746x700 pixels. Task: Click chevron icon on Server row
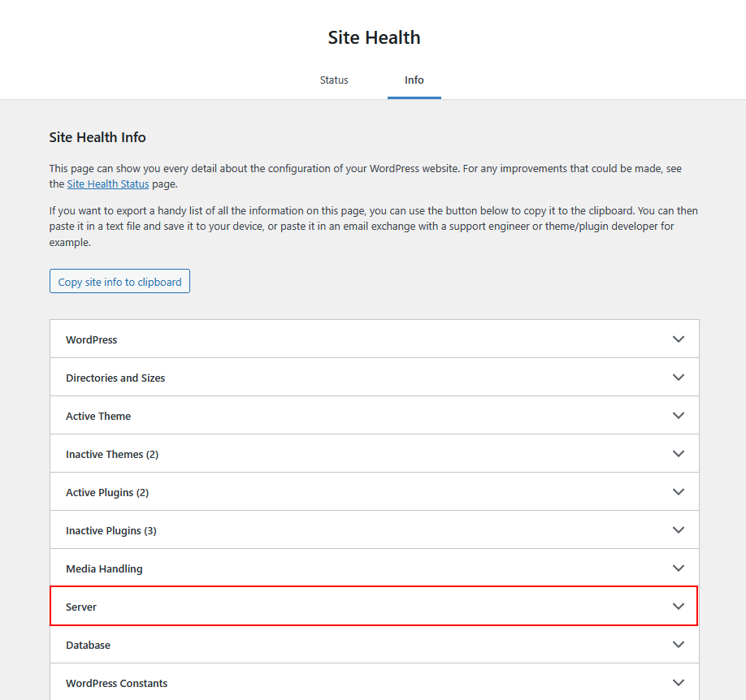[679, 607]
